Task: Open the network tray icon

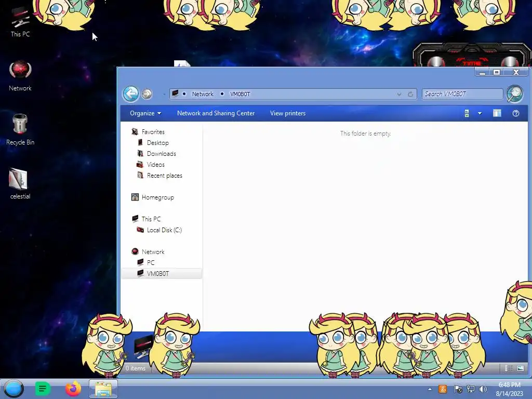Action: (x=471, y=389)
